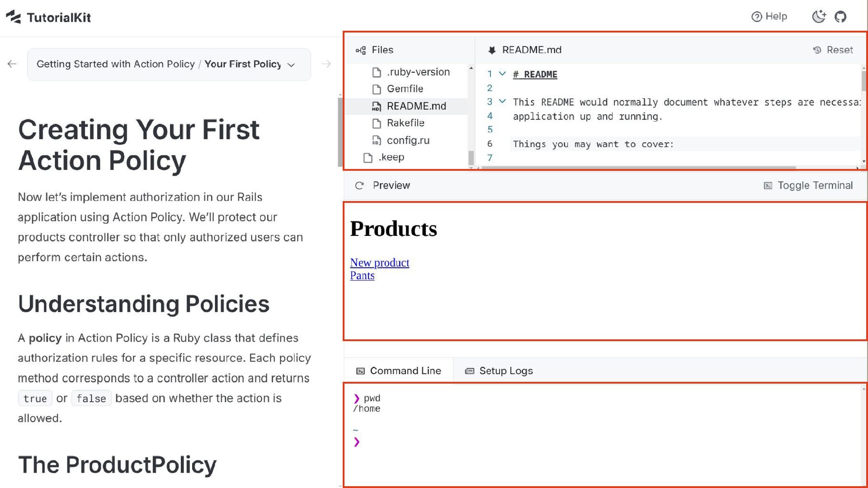Go to previous lesson arrow
This screenshot has width=868, height=488.
(12, 64)
